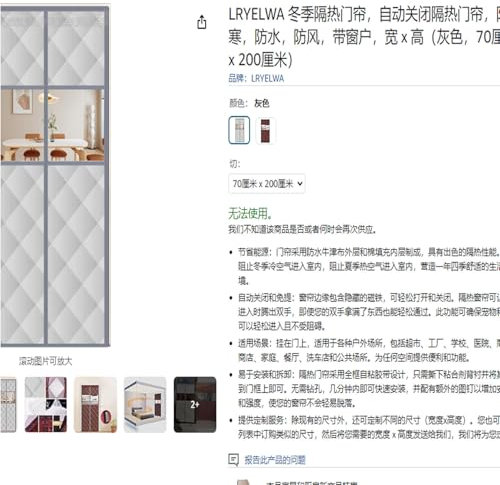Click the 滚动图片可放大 caption
Viewport: 500px width, 485px height.
tap(45, 361)
